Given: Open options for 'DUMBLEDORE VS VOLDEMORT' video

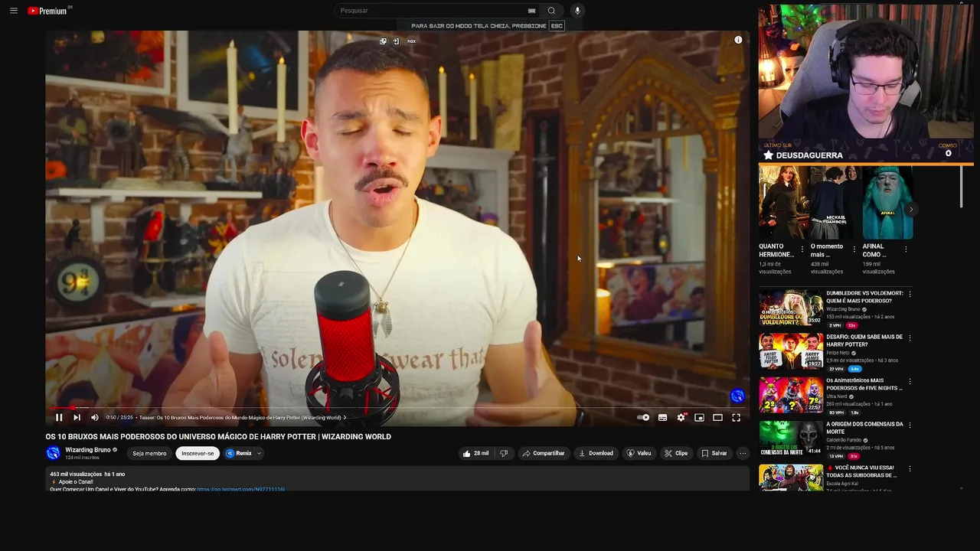Looking at the screenshot, I should [910, 294].
